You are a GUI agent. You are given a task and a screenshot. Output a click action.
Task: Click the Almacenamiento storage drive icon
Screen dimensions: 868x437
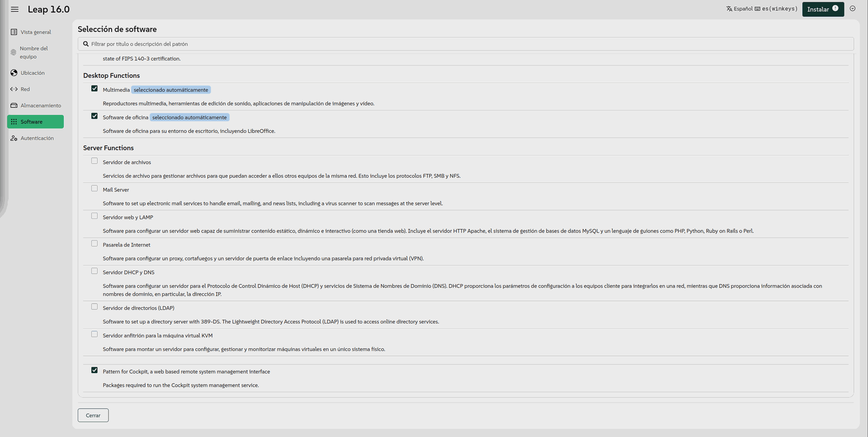[x=14, y=105]
